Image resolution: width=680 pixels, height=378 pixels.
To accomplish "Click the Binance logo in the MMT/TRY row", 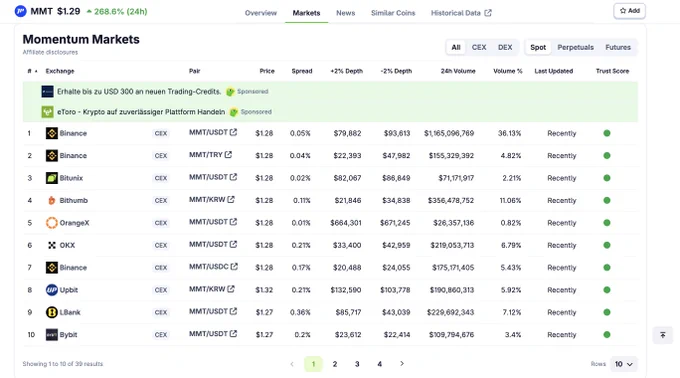I will coord(52,156).
